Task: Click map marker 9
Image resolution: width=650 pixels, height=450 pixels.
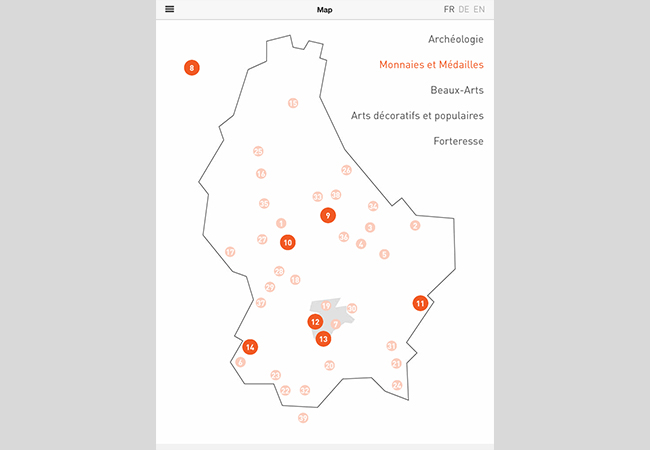Action: point(327,215)
